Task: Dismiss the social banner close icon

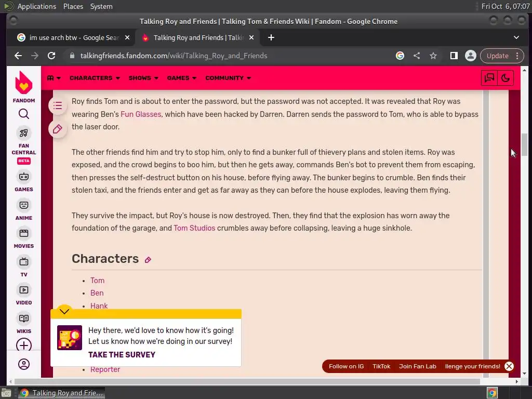Action: coord(509,366)
